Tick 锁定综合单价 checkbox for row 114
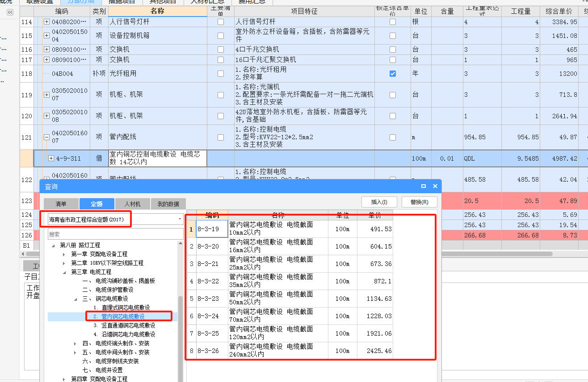Viewport: 588px width, 382px height. [x=393, y=22]
